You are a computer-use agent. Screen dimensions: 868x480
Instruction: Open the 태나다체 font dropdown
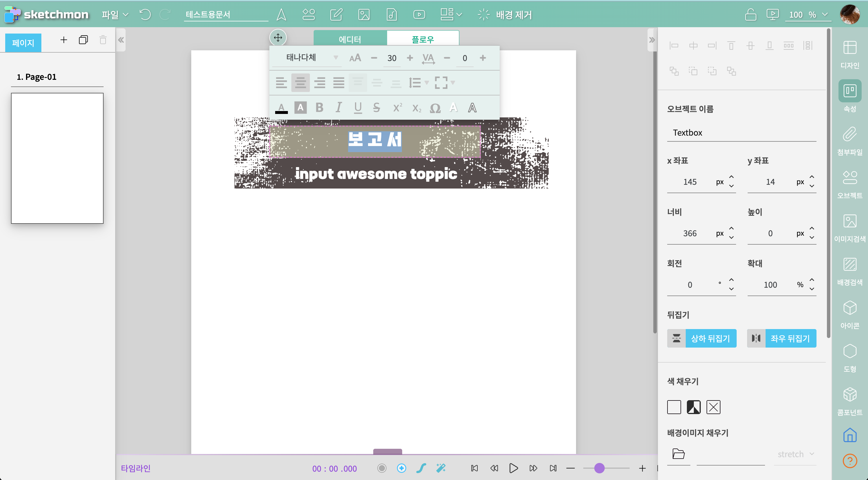(311, 58)
